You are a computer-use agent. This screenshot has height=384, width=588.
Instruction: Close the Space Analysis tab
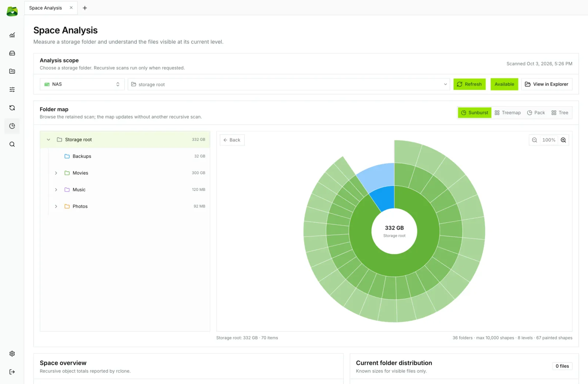tap(71, 8)
